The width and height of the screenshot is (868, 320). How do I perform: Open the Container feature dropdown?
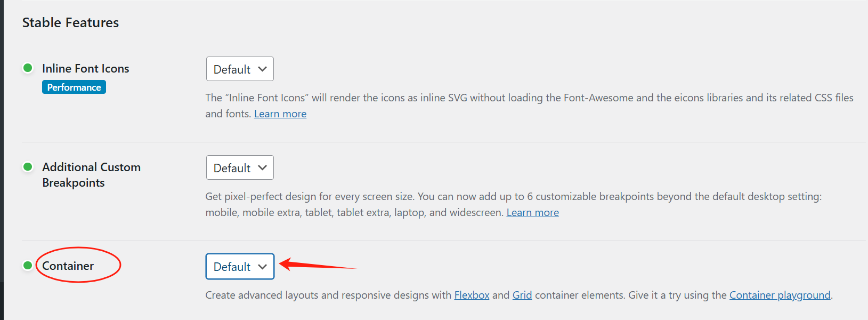(x=239, y=266)
